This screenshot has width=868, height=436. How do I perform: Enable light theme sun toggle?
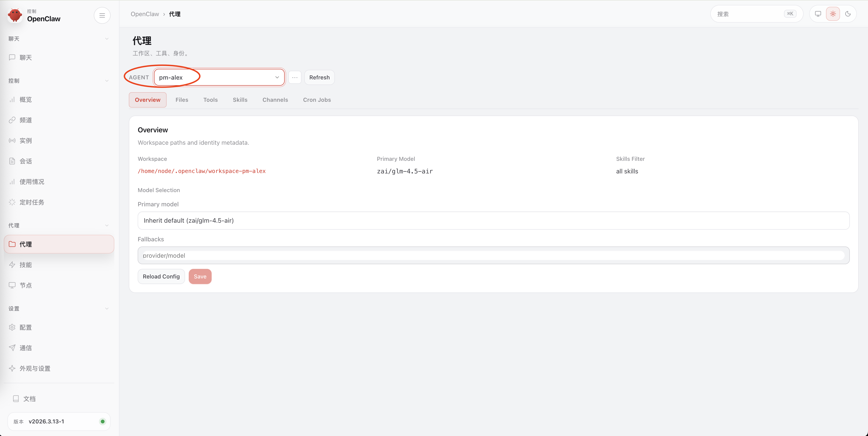[833, 14]
